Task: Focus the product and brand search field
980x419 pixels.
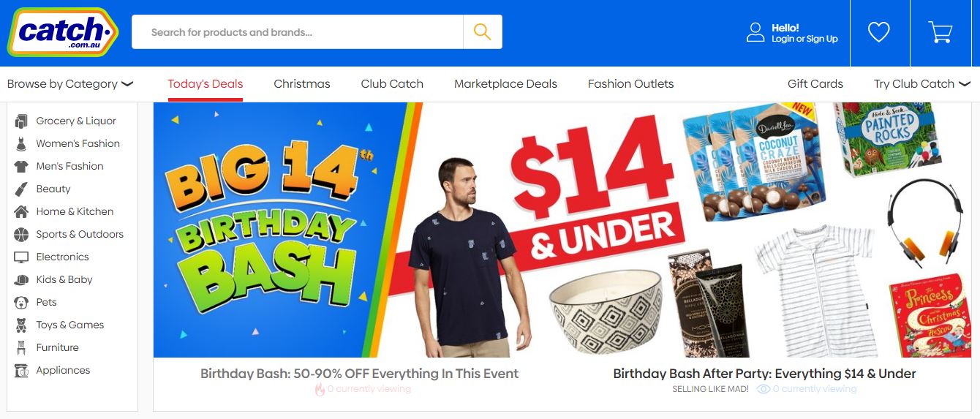Action: click(x=298, y=32)
